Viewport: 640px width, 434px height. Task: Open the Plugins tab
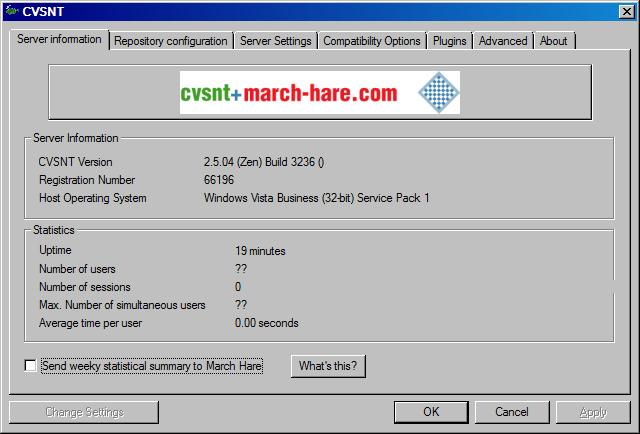tap(449, 41)
